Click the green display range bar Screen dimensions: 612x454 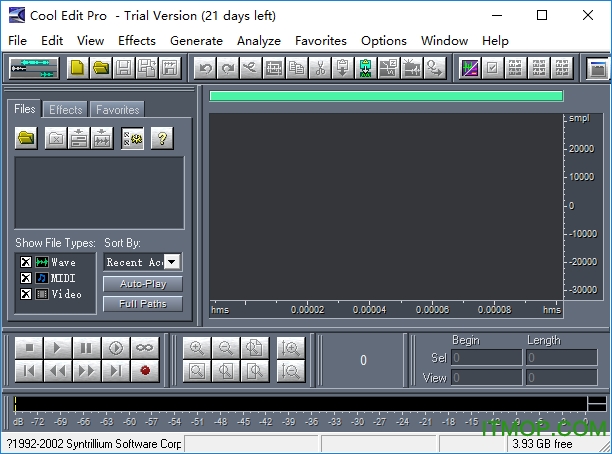[x=386, y=96]
